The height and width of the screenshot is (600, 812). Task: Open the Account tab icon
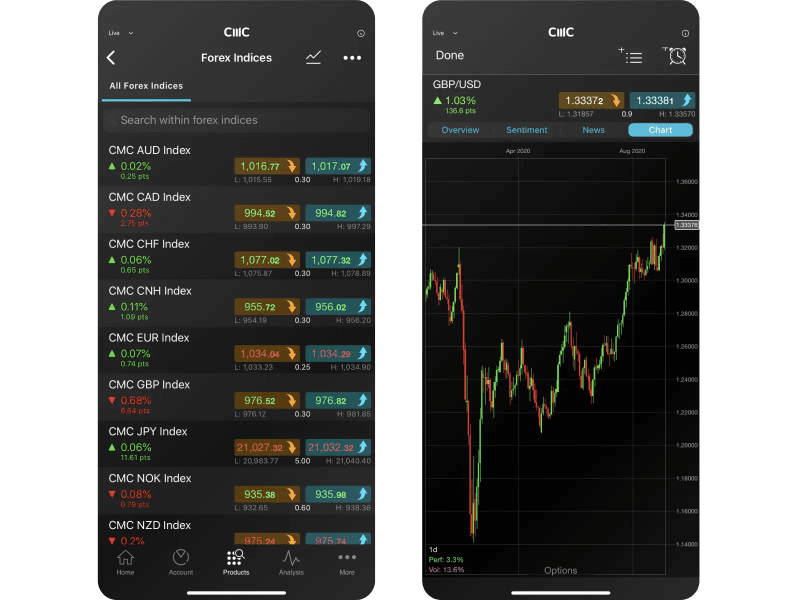(x=181, y=562)
